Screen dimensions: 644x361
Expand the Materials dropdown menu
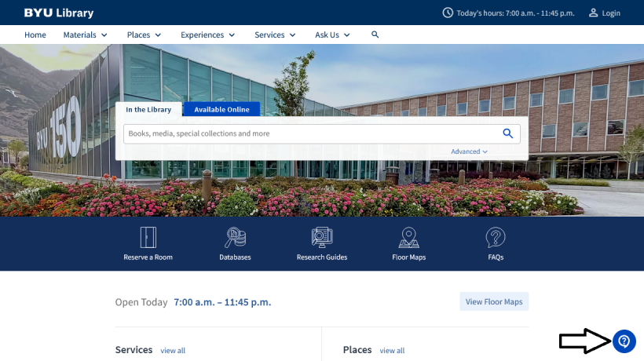[85, 35]
